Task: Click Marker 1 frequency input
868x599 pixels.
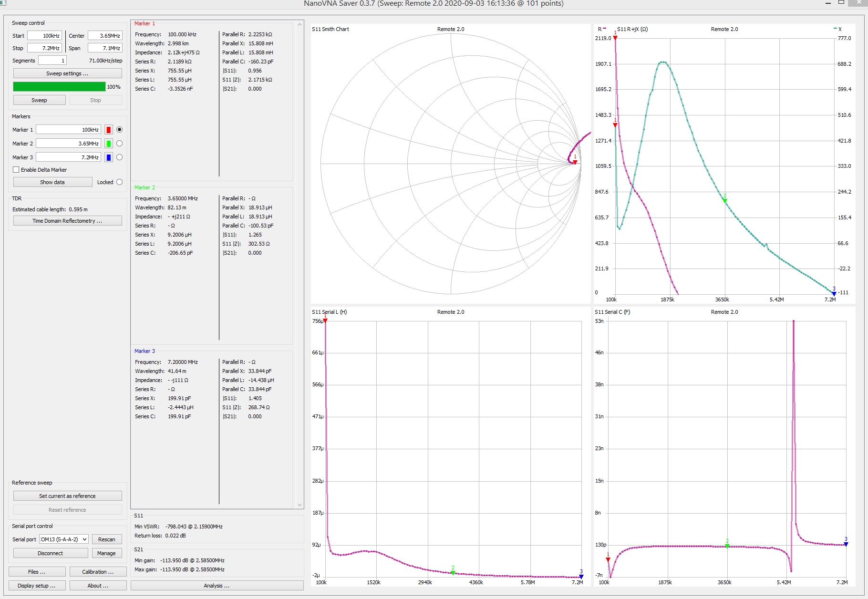Action: (68, 130)
